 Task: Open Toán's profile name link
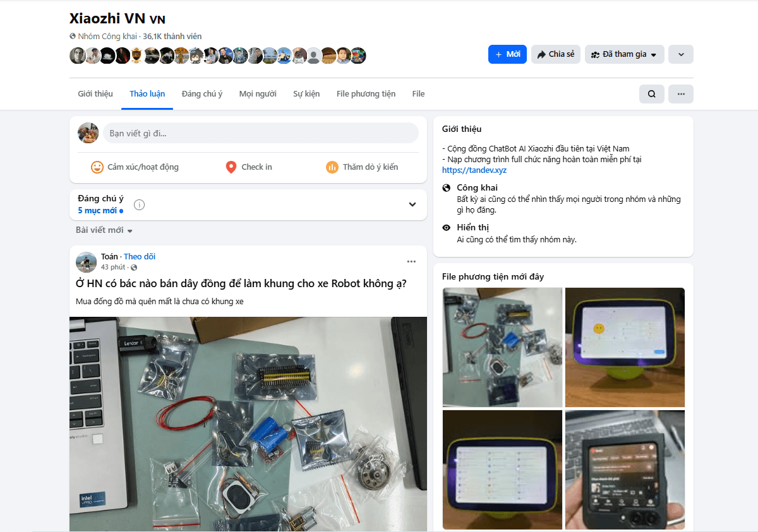(x=109, y=256)
